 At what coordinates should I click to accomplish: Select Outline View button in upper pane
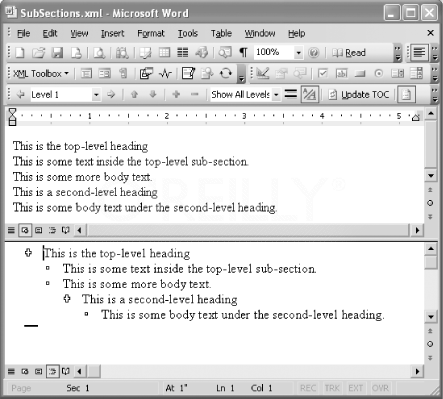point(52,230)
